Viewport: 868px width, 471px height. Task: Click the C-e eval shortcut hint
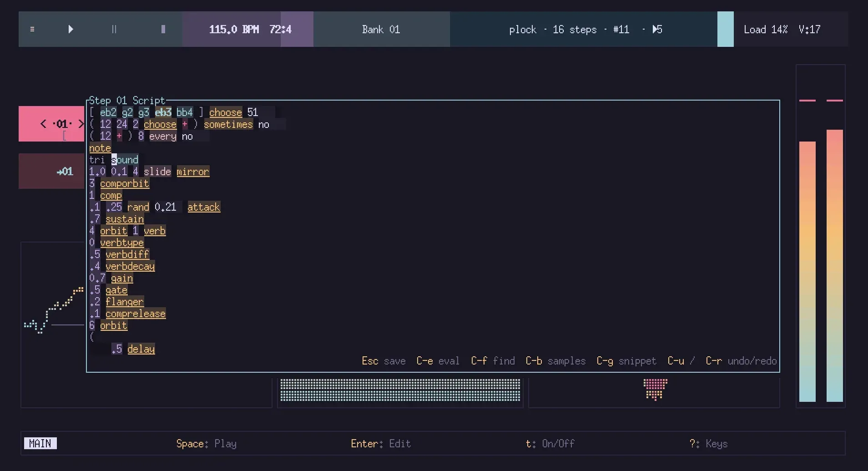438,361
